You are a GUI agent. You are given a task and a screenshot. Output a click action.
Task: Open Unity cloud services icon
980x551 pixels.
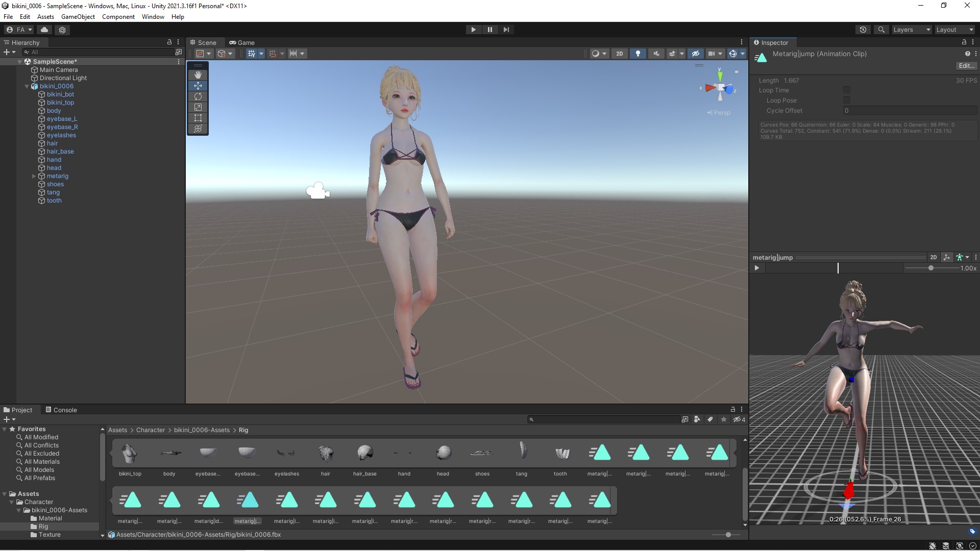point(44,30)
